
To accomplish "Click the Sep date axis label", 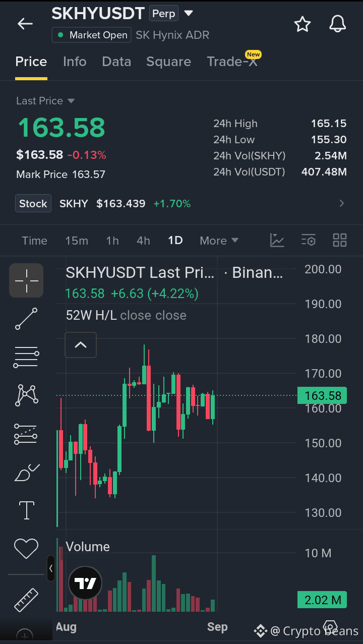I will 217,627.
